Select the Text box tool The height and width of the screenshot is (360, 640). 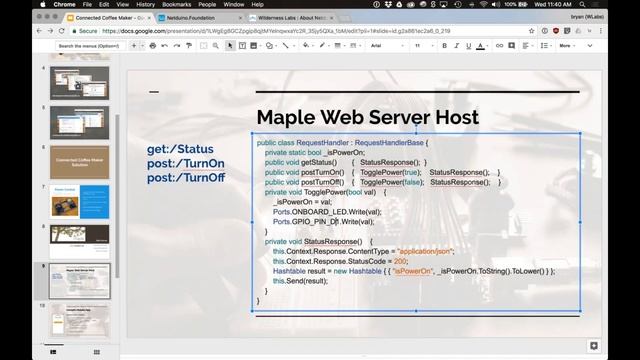coord(242,46)
